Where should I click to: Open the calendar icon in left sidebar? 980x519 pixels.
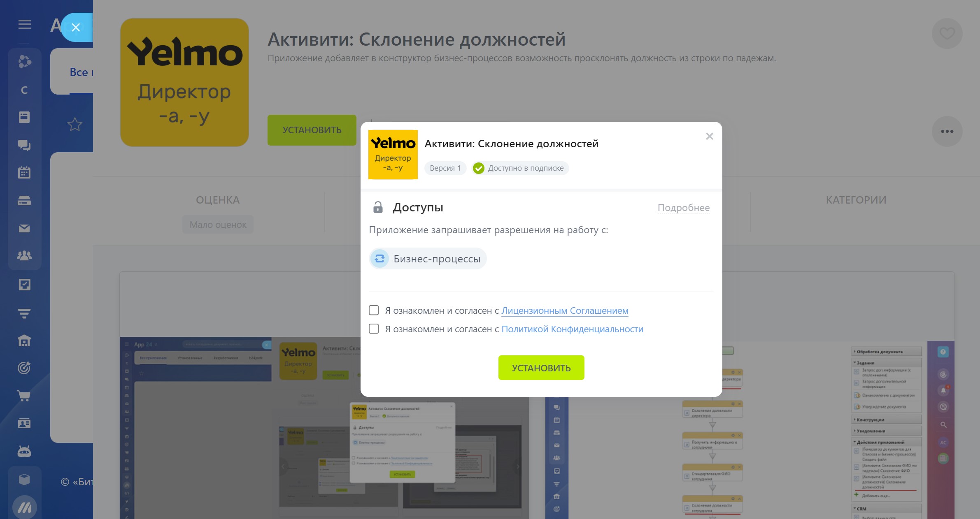click(x=24, y=172)
